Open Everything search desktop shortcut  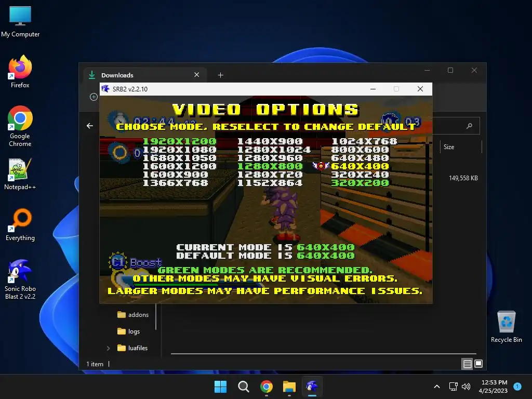pos(20,224)
